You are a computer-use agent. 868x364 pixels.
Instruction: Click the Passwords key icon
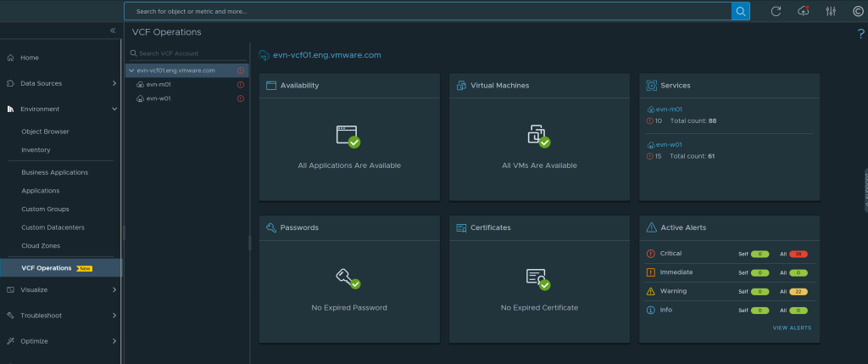[348, 278]
